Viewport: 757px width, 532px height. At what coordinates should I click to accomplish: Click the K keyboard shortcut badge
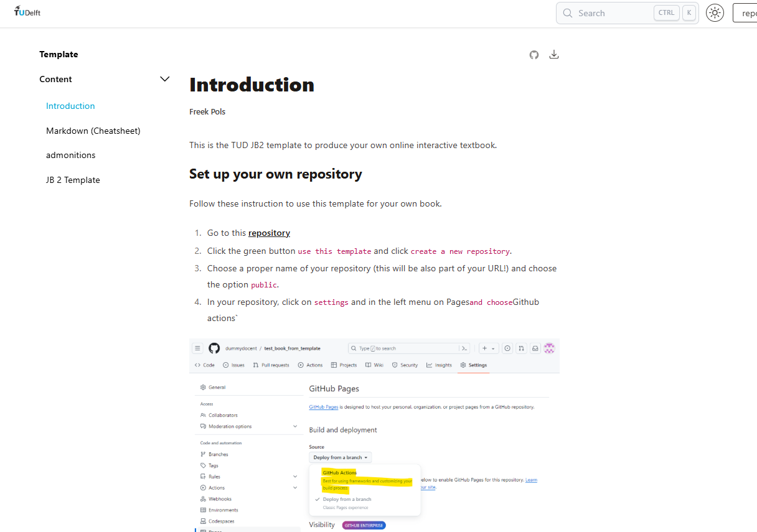(689, 12)
